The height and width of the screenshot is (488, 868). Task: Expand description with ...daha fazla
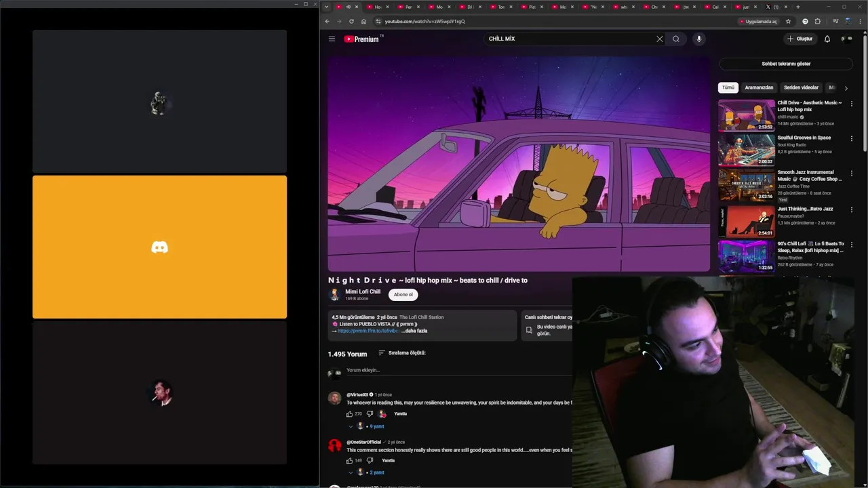pos(414,331)
